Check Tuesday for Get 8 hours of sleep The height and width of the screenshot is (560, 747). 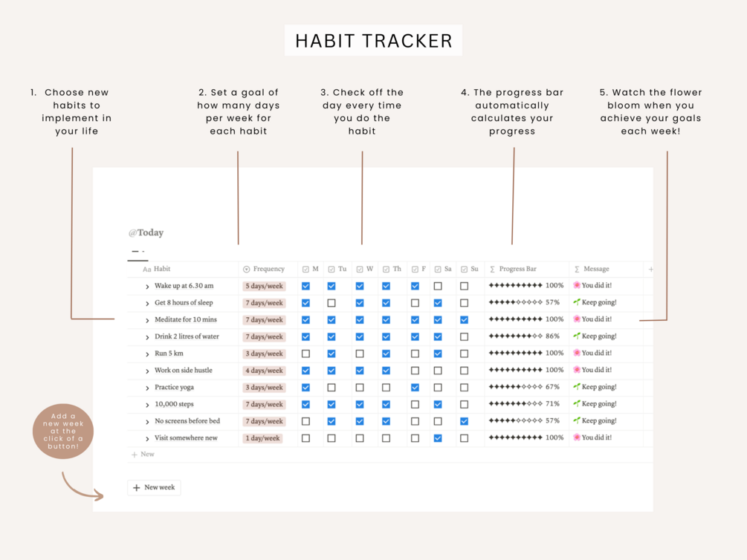pyautogui.click(x=332, y=303)
